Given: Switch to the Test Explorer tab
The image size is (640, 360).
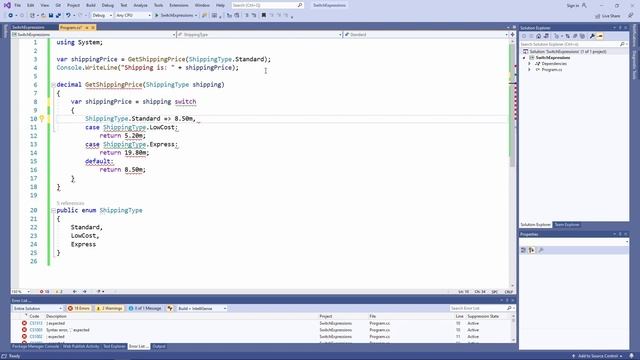Looking at the screenshot, I should pyautogui.click(x=114, y=347).
